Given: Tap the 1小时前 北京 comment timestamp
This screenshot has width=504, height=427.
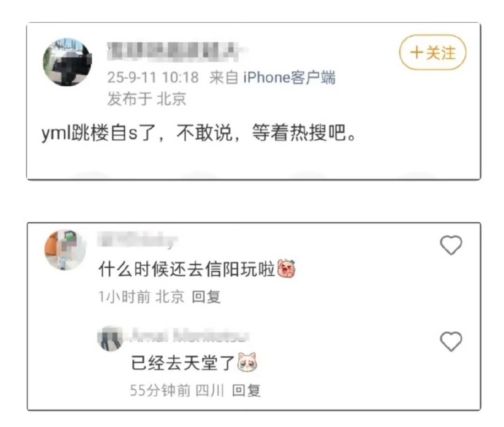Looking at the screenshot, I should [141, 297].
